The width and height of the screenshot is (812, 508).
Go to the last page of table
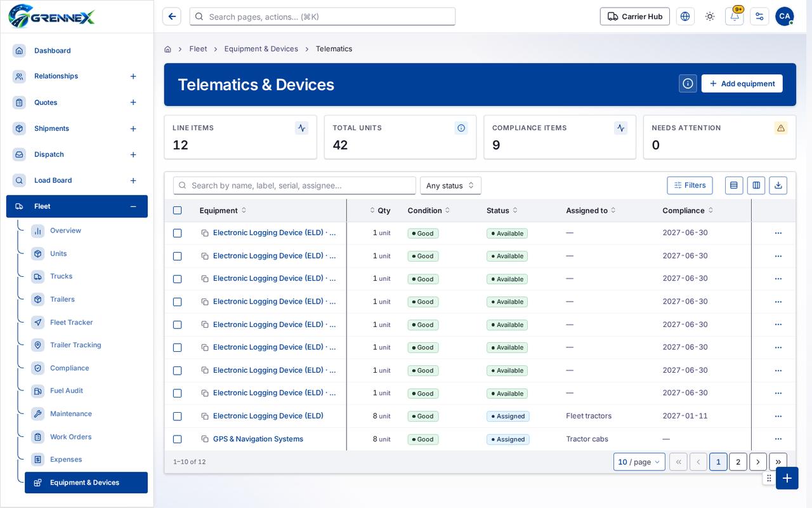pyautogui.click(x=778, y=462)
